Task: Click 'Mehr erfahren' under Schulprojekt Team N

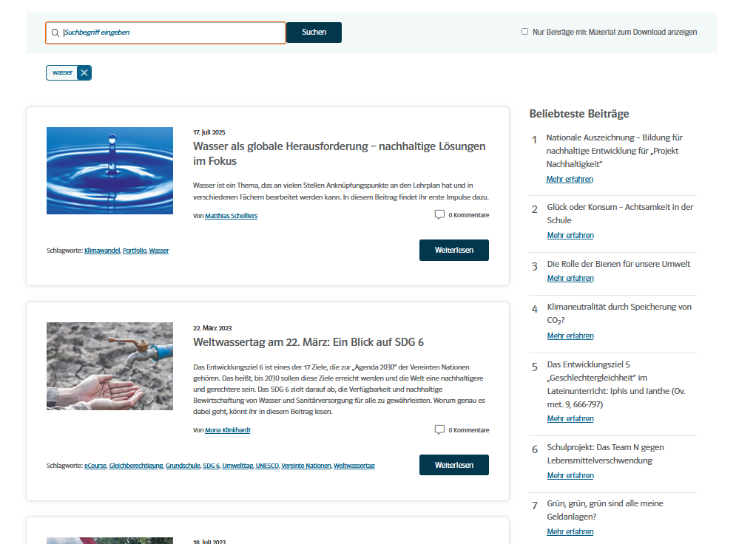Action: click(570, 475)
